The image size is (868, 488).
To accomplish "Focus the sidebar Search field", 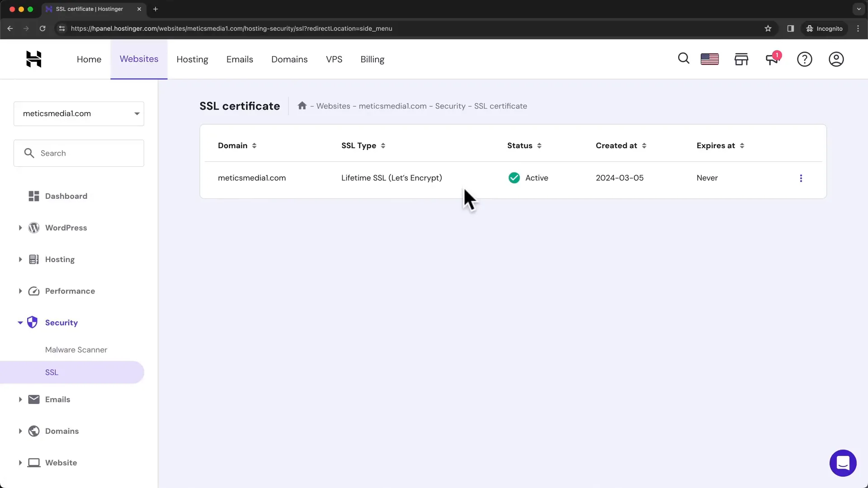I will [79, 153].
